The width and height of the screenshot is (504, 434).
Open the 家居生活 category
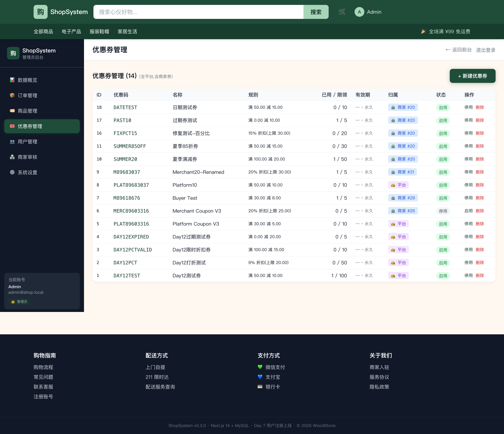pos(127,32)
